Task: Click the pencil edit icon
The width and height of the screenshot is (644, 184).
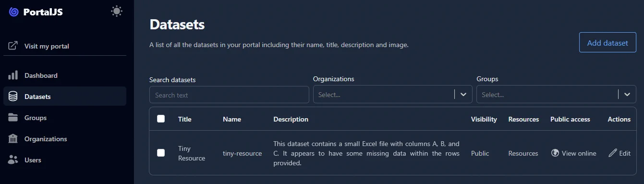Action: click(613, 153)
